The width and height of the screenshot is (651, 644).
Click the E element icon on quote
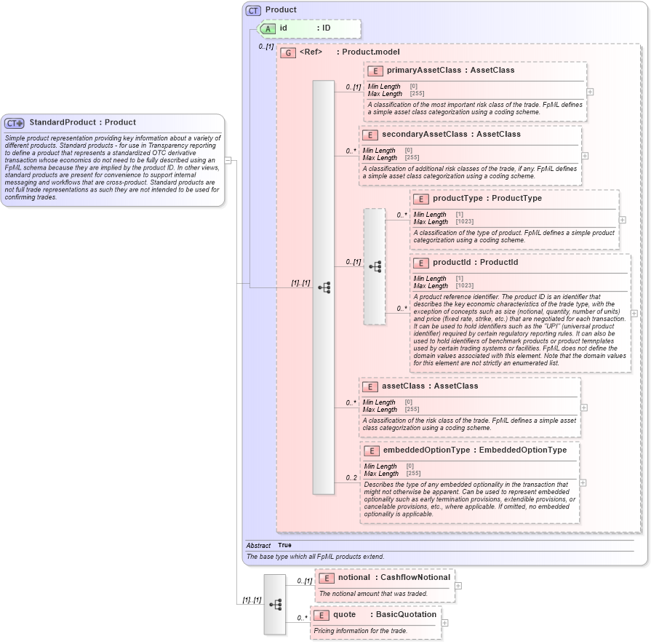[x=322, y=615]
